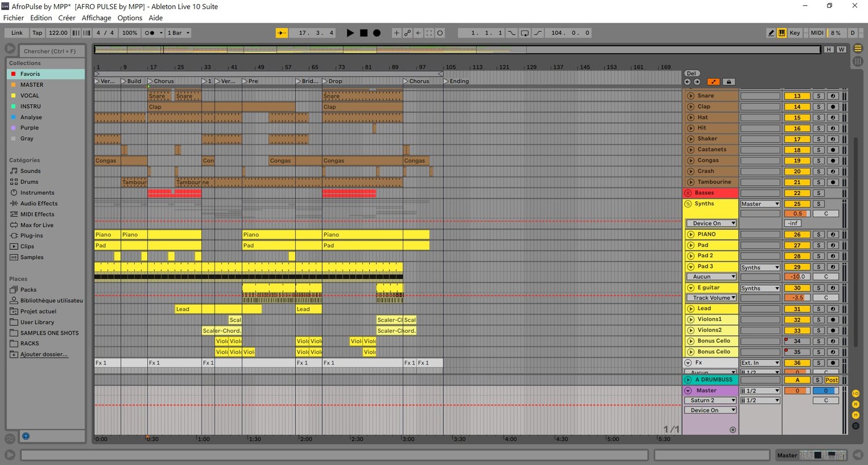Unfold the Basses group track
This screenshot has width=868, height=465.
pos(688,193)
